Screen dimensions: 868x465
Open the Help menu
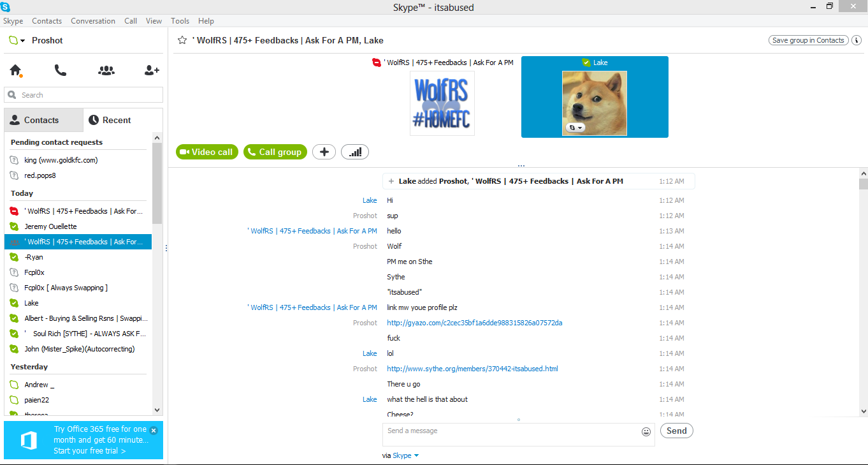click(x=206, y=21)
